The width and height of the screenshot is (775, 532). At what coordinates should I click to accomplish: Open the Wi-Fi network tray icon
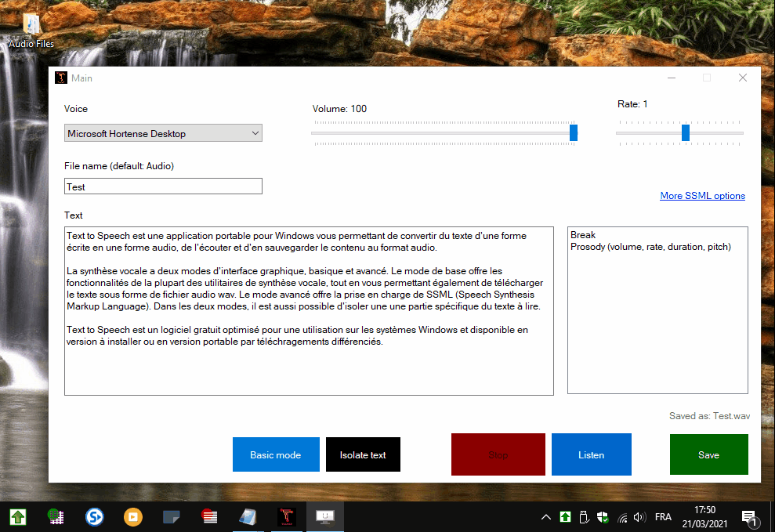pyautogui.click(x=622, y=518)
